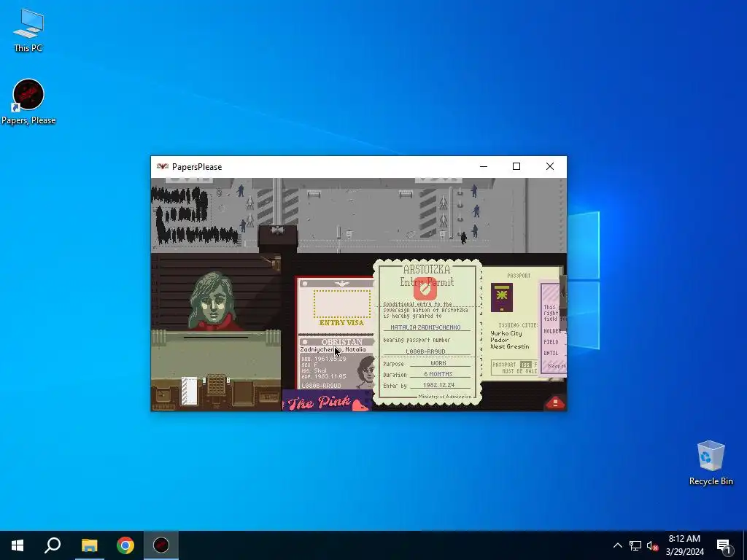Maximize the PapersPlease window

pos(516,166)
